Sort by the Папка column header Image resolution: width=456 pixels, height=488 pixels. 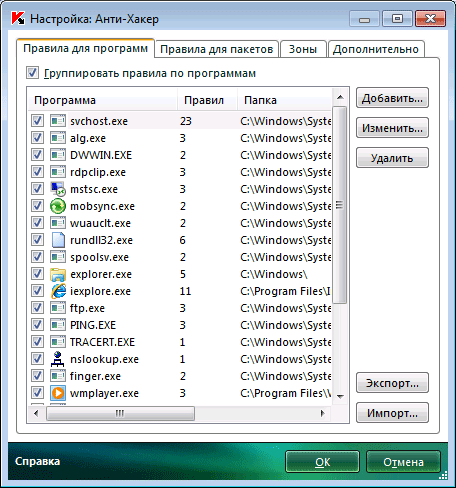tap(285, 100)
